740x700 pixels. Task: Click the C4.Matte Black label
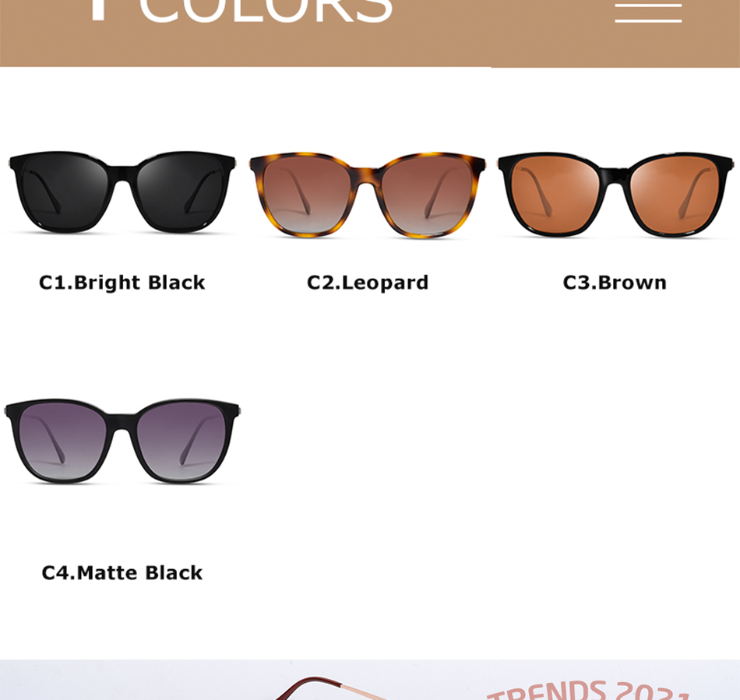coord(122,572)
